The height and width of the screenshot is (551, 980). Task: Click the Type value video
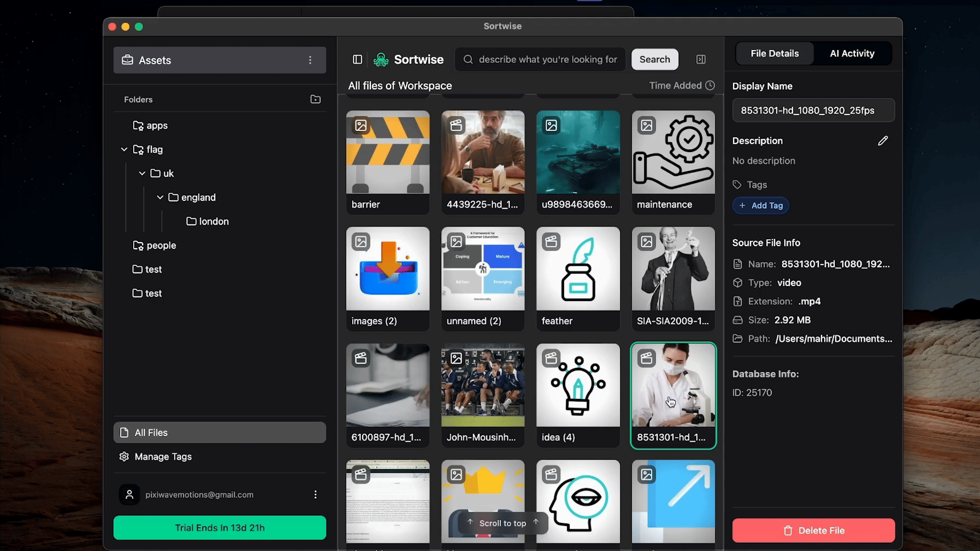pyautogui.click(x=789, y=283)
